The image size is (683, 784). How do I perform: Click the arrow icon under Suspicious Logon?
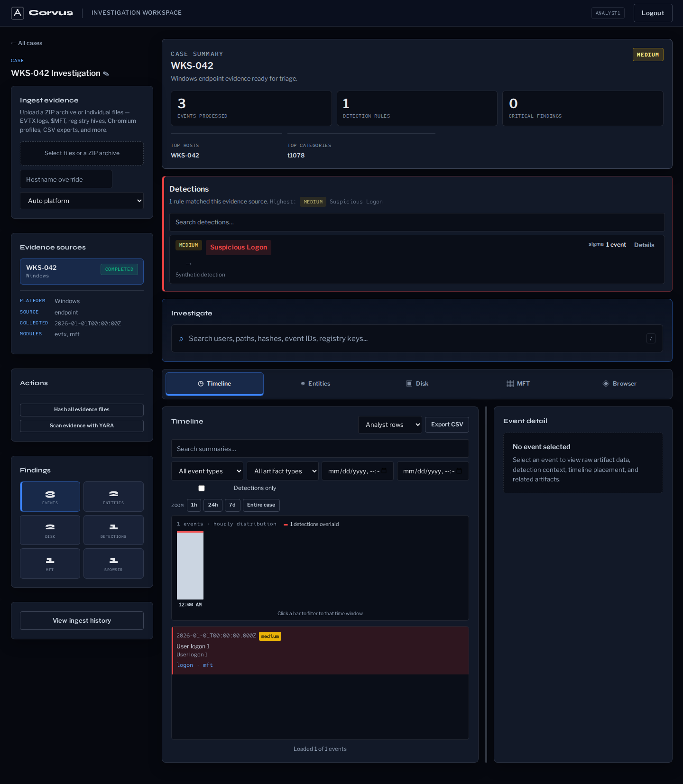pos(188,264)
